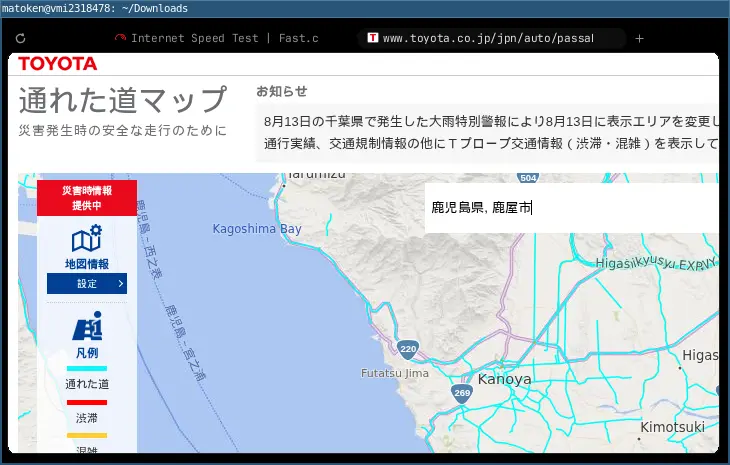Screen dimensions: 730x465
Task: Click the red 渋滞 legend swatch
Action: [87, 402]
